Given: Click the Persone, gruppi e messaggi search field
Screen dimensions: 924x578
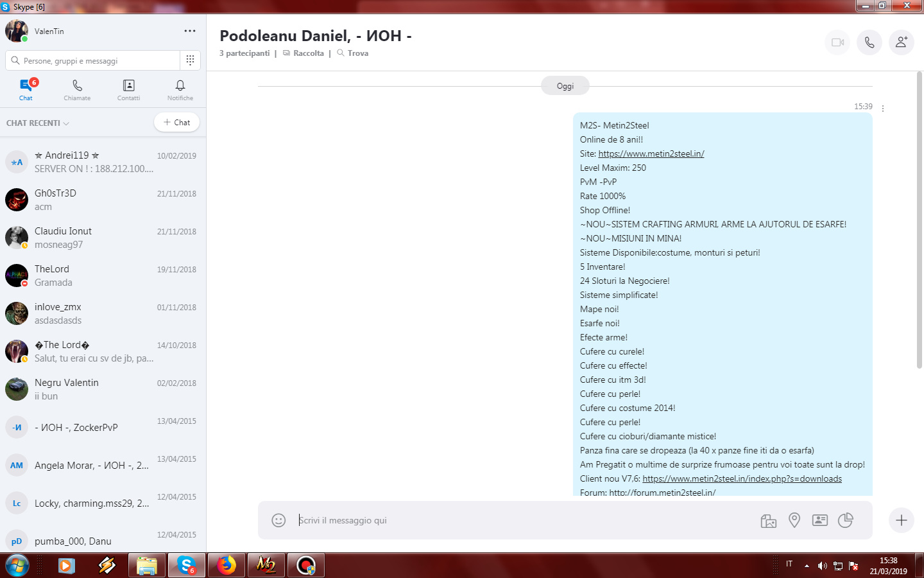Looking at the screenshot, I should [93, 60].
